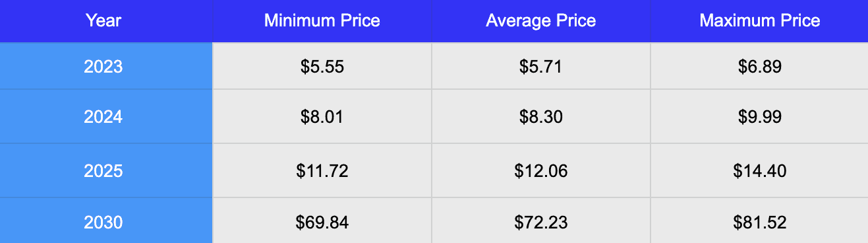Click the $6.89 maximum price cell
This screenshot has width=868, height=243.
759,66
